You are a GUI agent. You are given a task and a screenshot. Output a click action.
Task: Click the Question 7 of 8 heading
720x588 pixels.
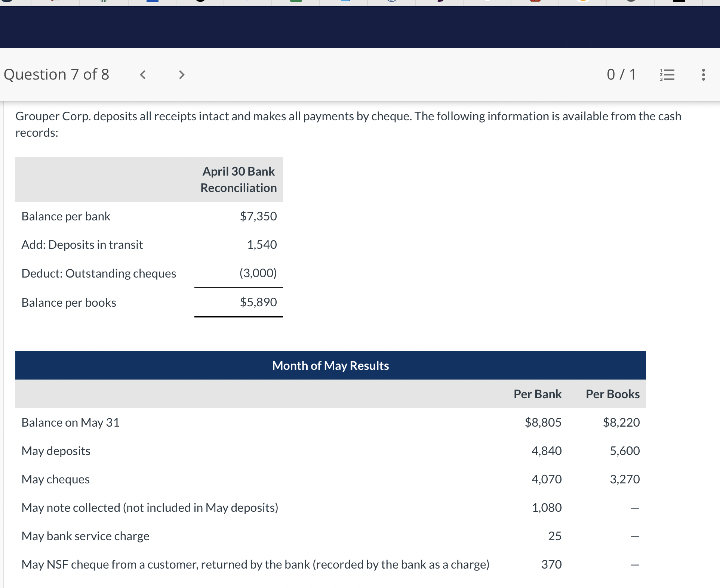[x=56, y=74]
